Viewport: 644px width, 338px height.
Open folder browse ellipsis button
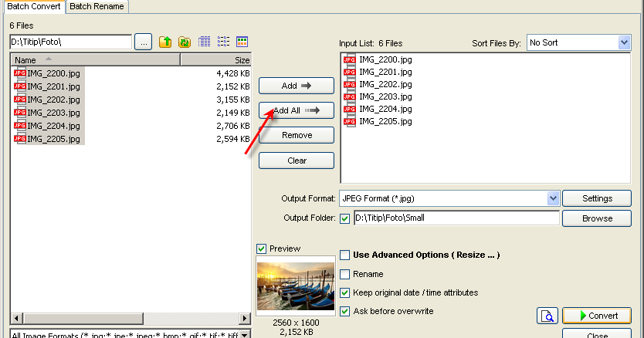click(144, 42)
